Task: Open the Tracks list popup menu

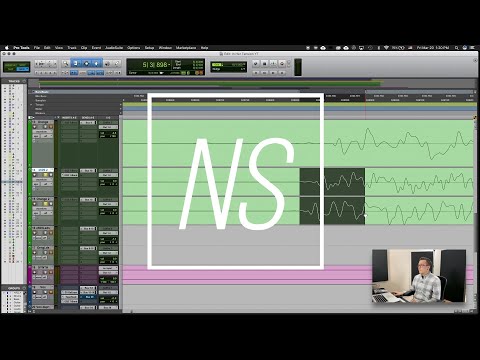Action: point(24,81)
